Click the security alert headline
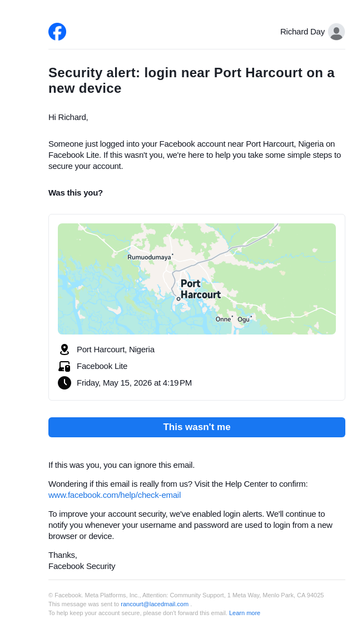347x644 pixels. (x=192, y=81)
